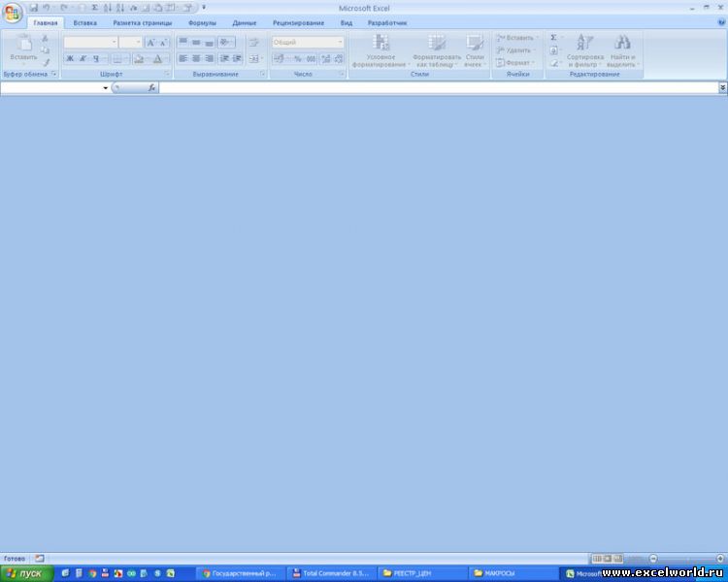Expand the Выравнивание dialog launcher

[262, 74]
